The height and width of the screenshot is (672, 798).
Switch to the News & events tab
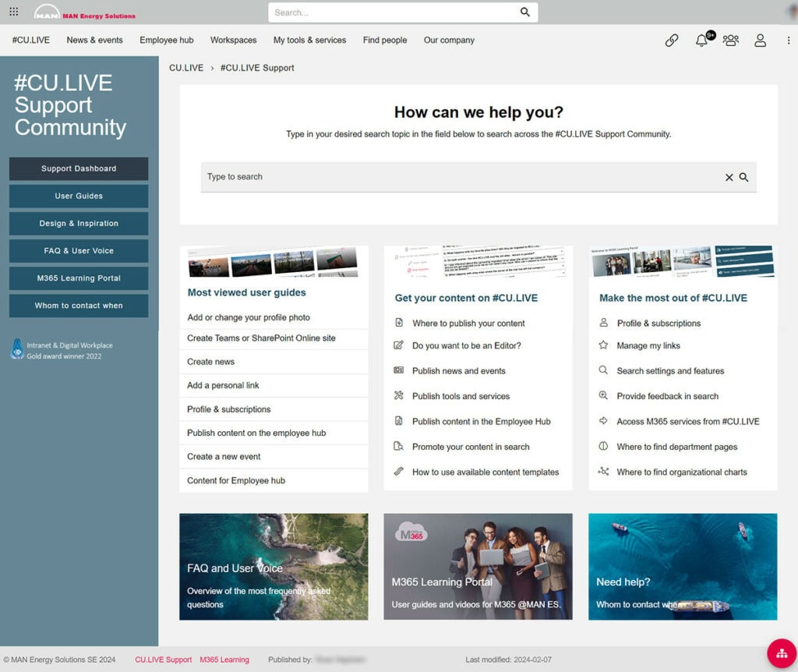[x=94, y=40]
